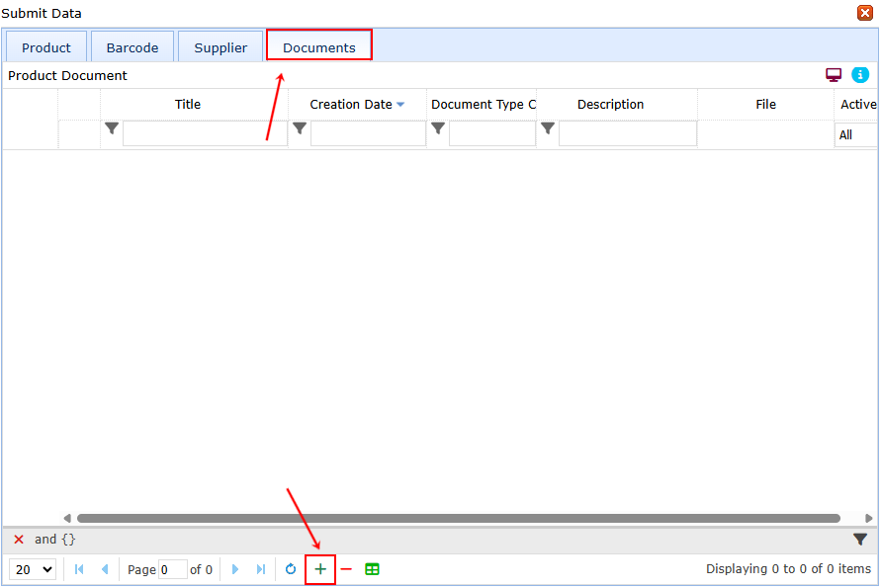
Task: Click inside the Page number input field
Action: click(172, 569)
